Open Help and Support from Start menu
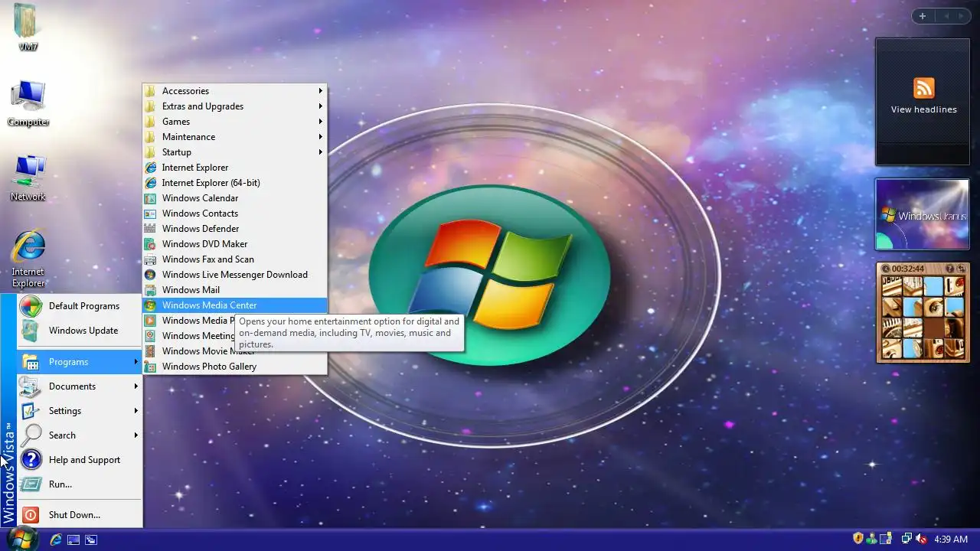This screenshot has height=551, width=980. 80,460
